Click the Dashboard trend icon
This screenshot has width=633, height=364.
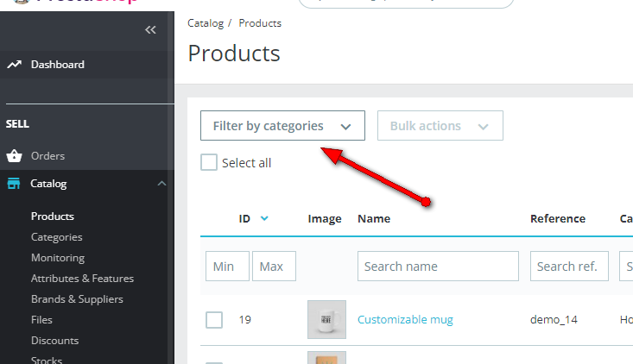(14, 65)
